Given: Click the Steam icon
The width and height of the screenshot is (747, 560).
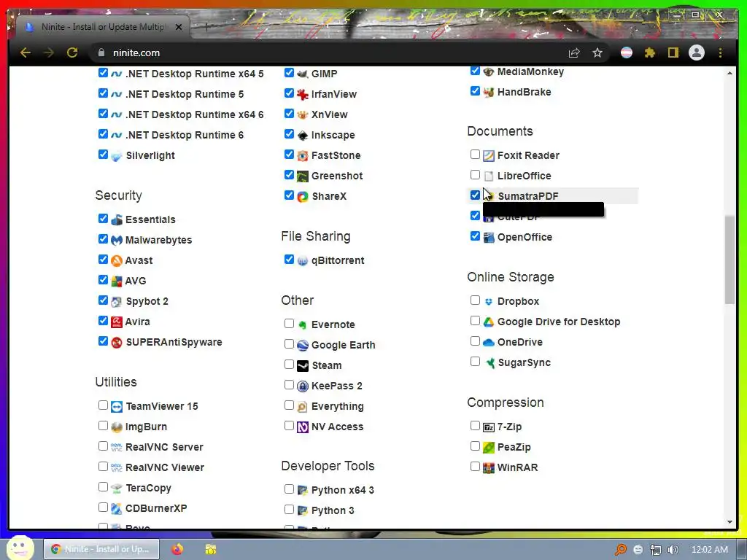Looking at the screenshot, I should pyautogui.click(x=303, y=366).
